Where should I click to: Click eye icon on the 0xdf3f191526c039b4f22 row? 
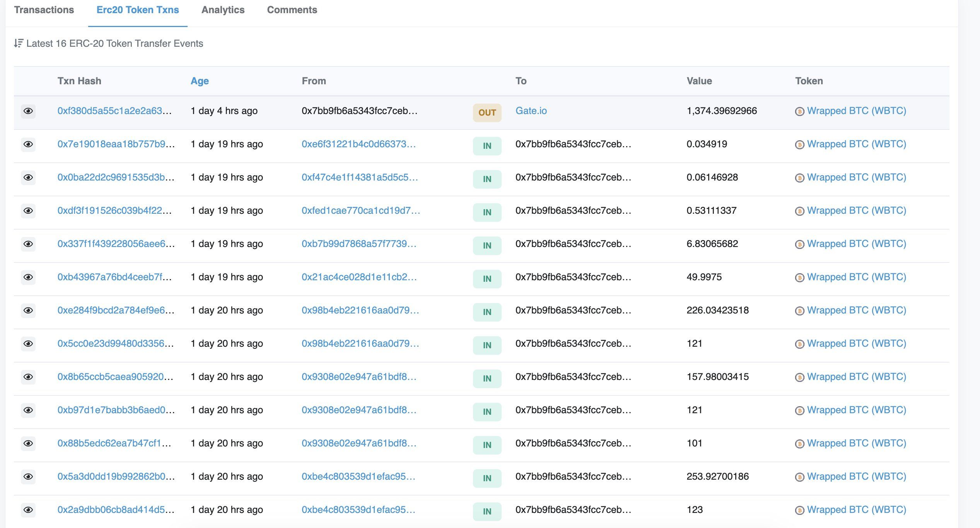(x=28, y=211)
